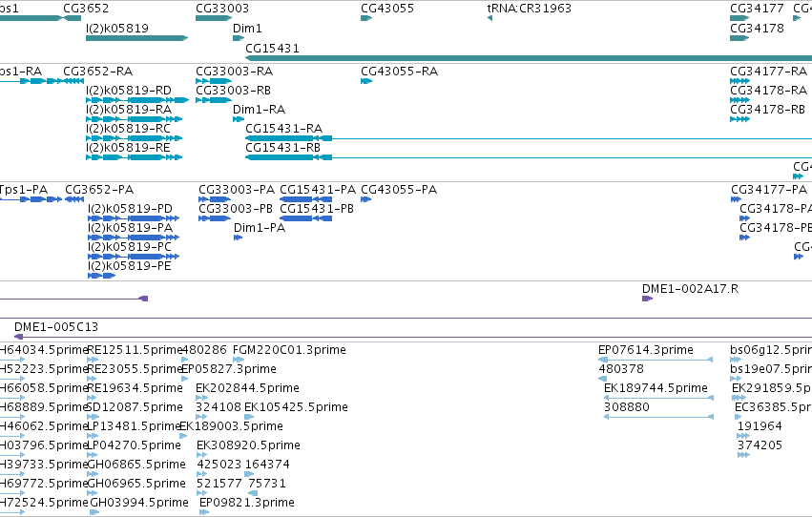
Task: Select transcript l(2)k05819-RE
Action: point(128,148)
